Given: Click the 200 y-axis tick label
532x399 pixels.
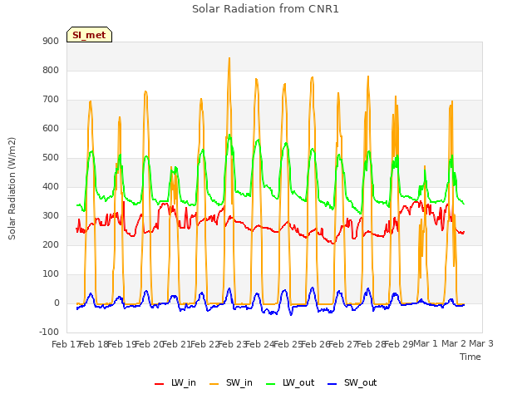Looking at the screenshot, I should [x=51, y=244].
